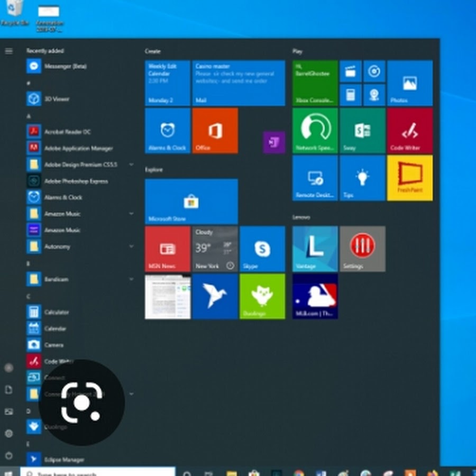This screenshot has height=476, width=476.
Task: Open the Microsoft Store tile
Action: tap(191, 202)
